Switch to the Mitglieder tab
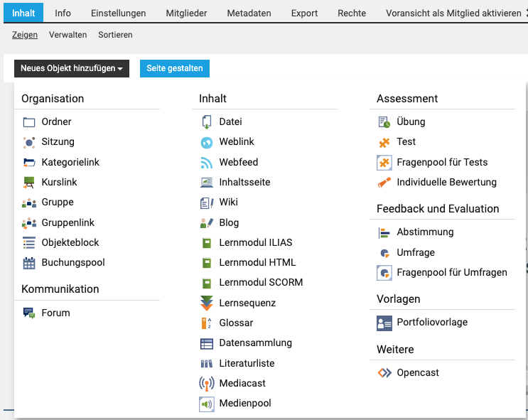This screenshot has width=528, height=420. (x=186, y=14)
